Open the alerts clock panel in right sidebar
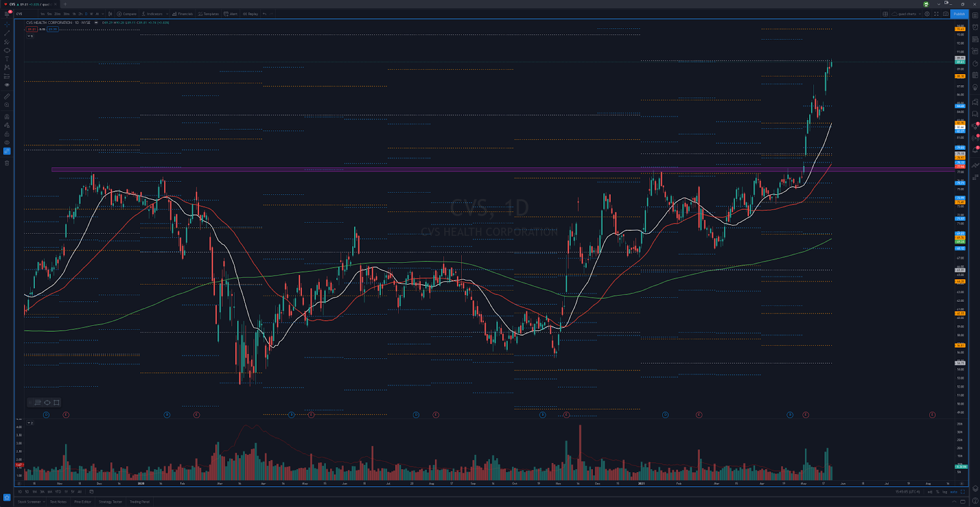Image resolution: width=980 pixels, height=507 pixels. [x=975, y=27]
